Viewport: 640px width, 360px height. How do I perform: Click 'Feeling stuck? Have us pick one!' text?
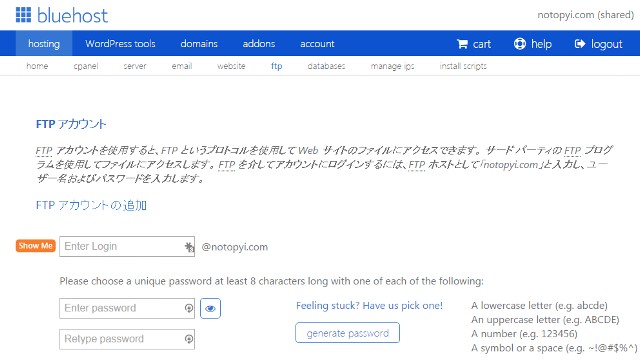click(x=369, y=306)
